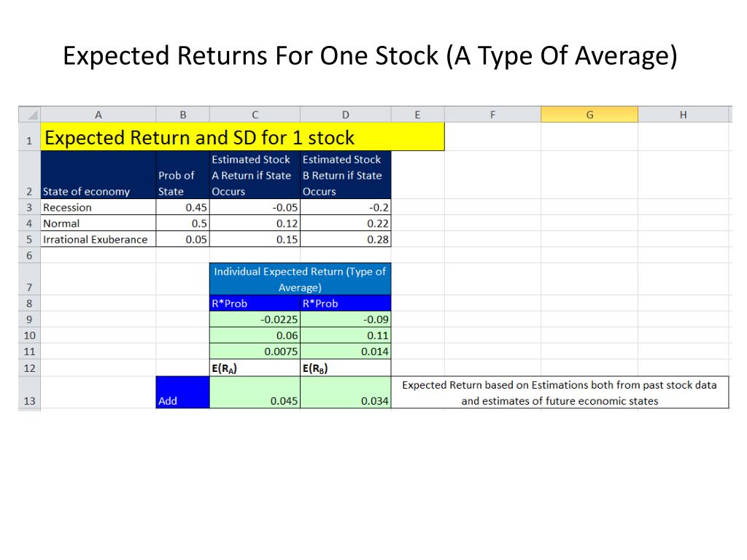
Task: Click the yellow title cell 'Expected Return and SD for 1 stock'
Action: click(242, 137)
